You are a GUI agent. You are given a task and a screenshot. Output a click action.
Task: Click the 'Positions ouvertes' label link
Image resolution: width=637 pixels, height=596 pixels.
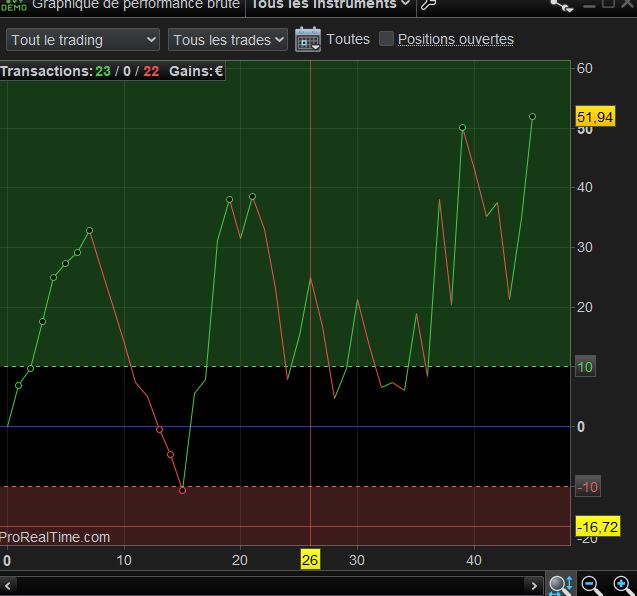pyautogui.click(x=456, y=39)
